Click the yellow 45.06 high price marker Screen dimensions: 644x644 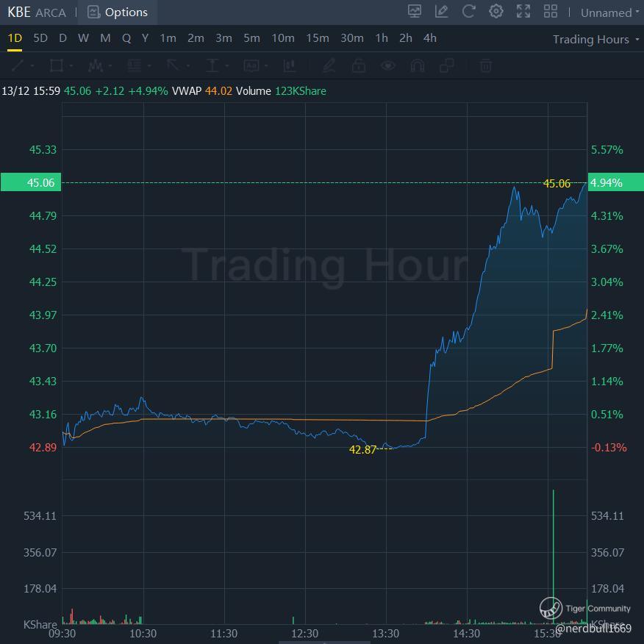(x=557, y=183)
